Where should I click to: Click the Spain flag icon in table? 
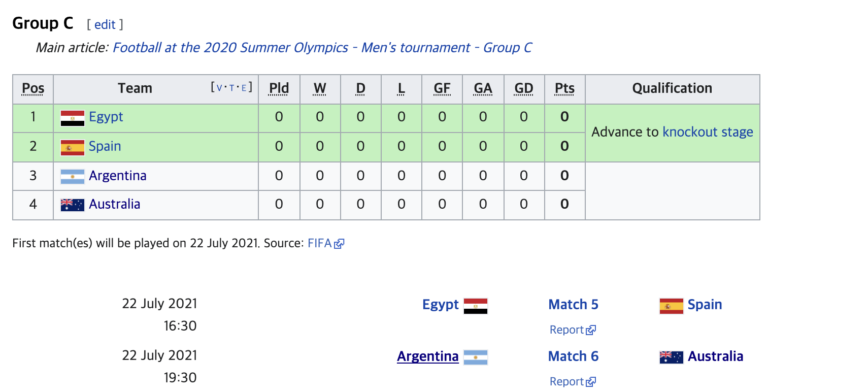(72, 147)
